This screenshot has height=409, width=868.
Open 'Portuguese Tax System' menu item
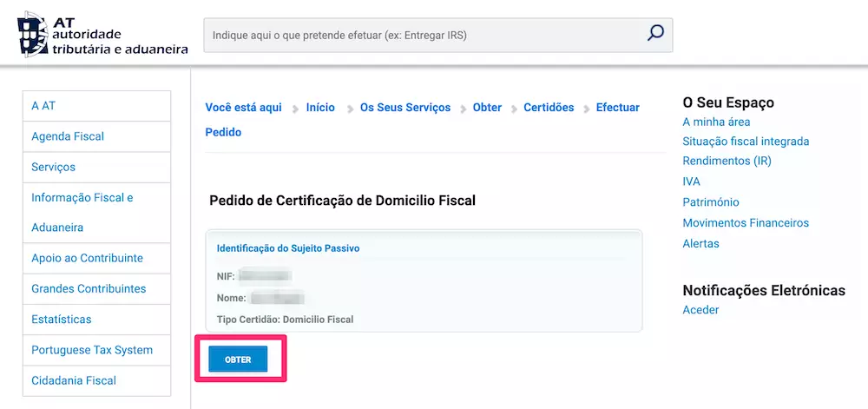(x=97, y=350)
